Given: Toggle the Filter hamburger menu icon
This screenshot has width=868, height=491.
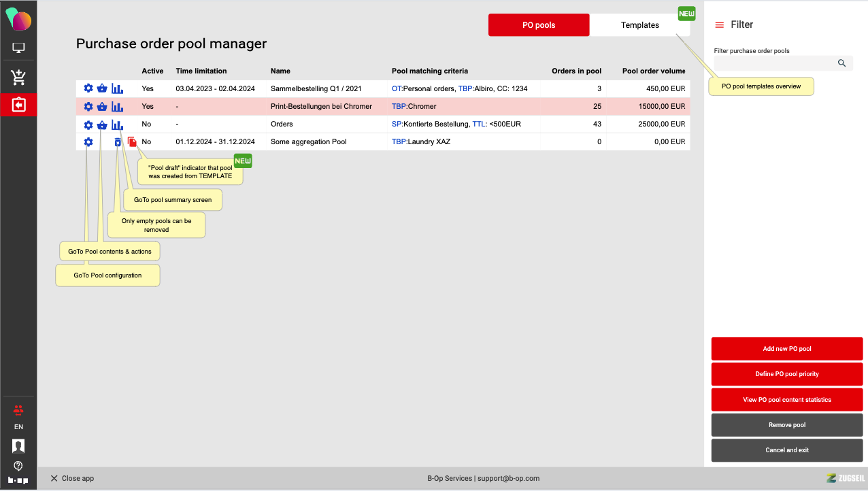Looking at the screenshot, I should (719, 25).
